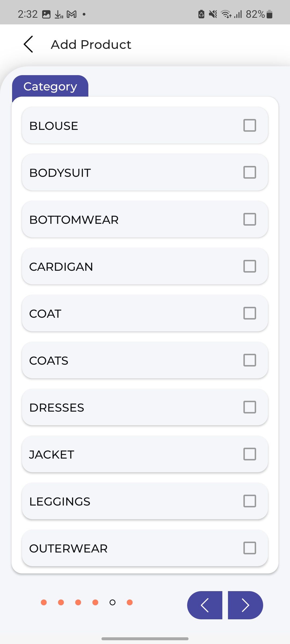Viewport: 290px width, 644px height.
Task: Tap the battery icon in status bar
Action: (270, 14)
